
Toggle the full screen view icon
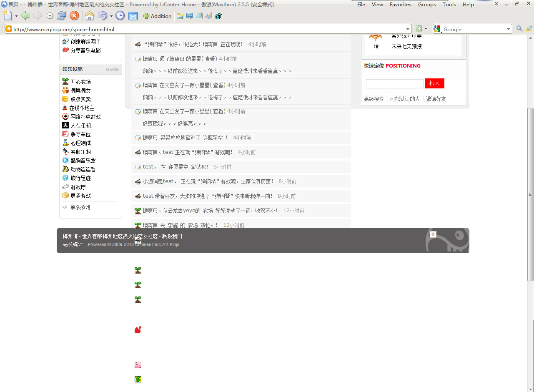click(x=133, y=16)
